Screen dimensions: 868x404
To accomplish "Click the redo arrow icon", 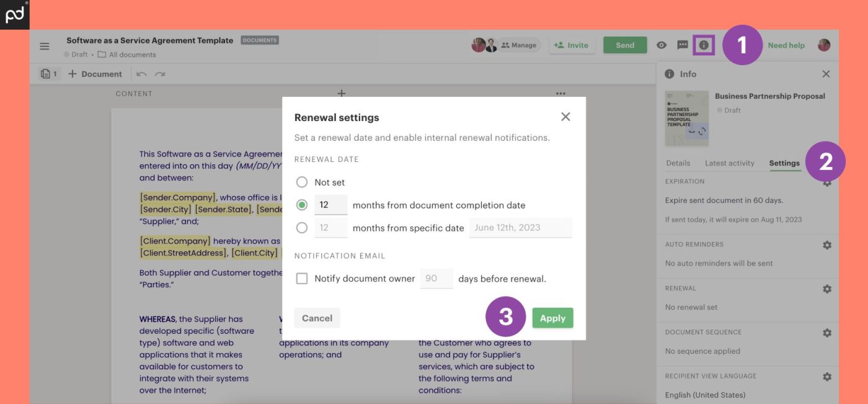I will 160,74.
